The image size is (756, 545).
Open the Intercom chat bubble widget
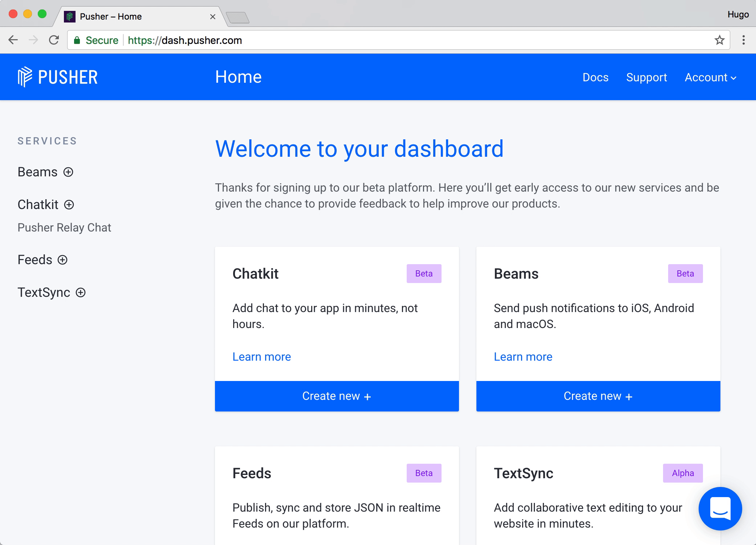point(720,508)
